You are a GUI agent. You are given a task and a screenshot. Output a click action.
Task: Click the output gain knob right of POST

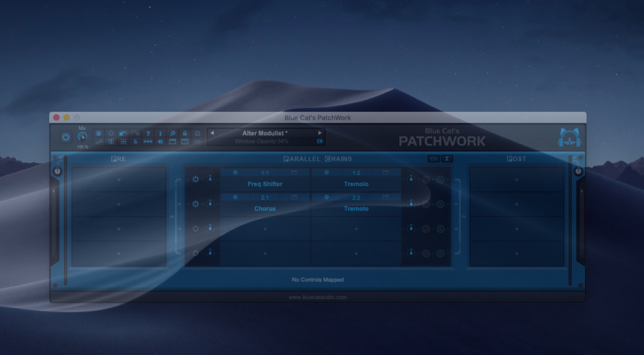click(x=579, y=171)
